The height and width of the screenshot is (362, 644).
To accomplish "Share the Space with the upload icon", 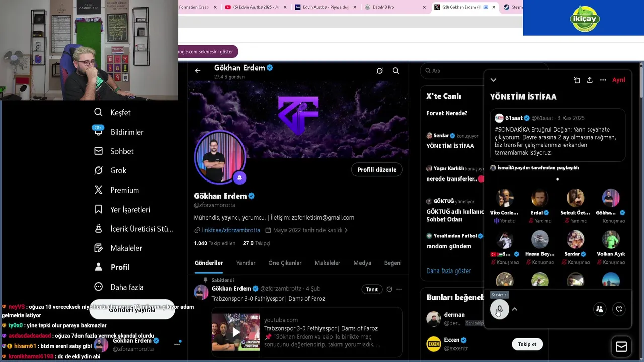I will (590, 80).
